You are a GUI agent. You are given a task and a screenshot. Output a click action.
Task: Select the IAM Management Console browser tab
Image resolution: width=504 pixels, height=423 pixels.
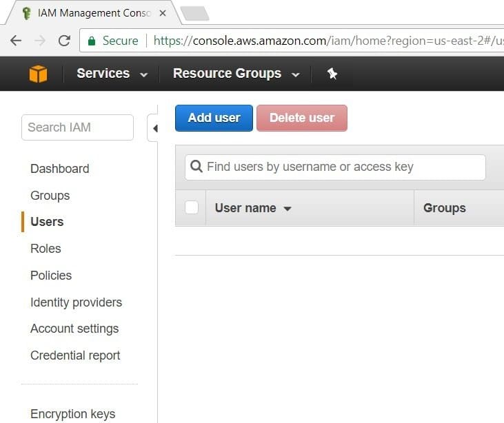coord(94,13)
